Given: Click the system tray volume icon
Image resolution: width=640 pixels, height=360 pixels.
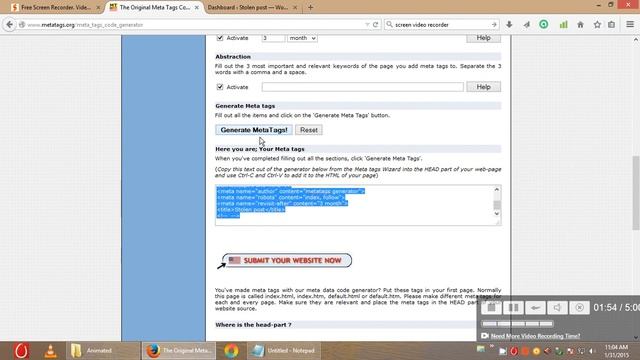Looking at the screenshot, I should (x=592, y=351).
